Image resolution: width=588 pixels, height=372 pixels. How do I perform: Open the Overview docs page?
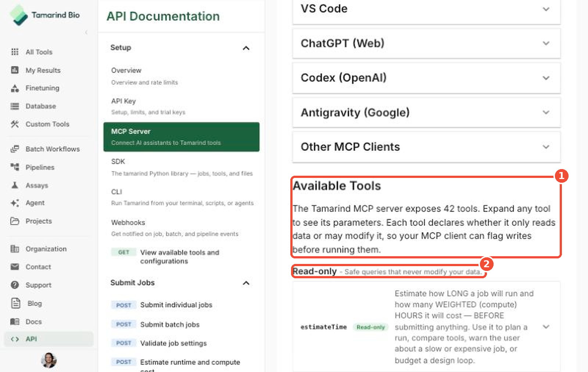pos(182,76)
